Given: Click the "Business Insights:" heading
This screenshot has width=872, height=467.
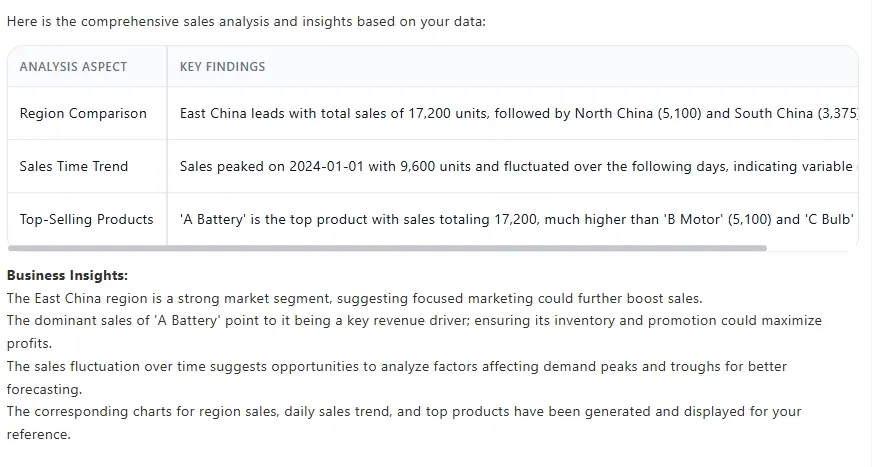Looking at the screenshot, I should pyautogui.click(x=67, y=275).
